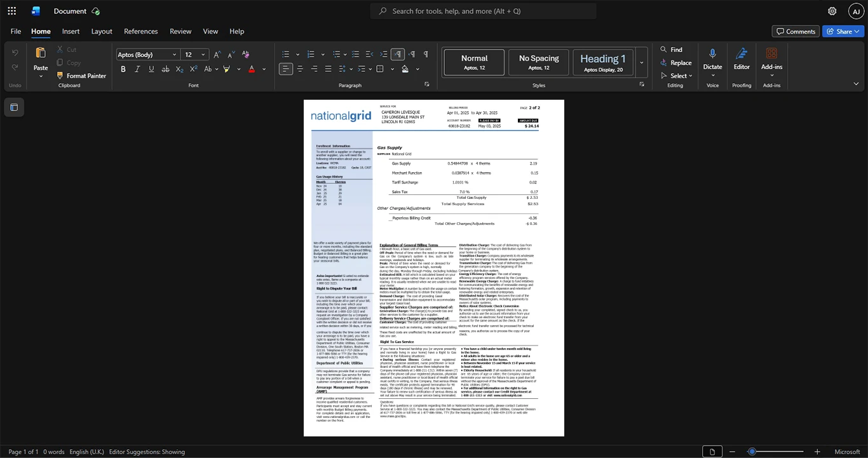This screenshot has height=458, width=868.
Task: Toggle Underline formatting
Action: (x=151, y=69)
